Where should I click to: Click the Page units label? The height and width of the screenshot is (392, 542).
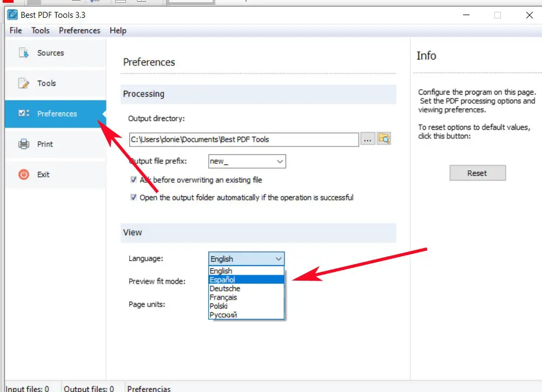(147, 304)
